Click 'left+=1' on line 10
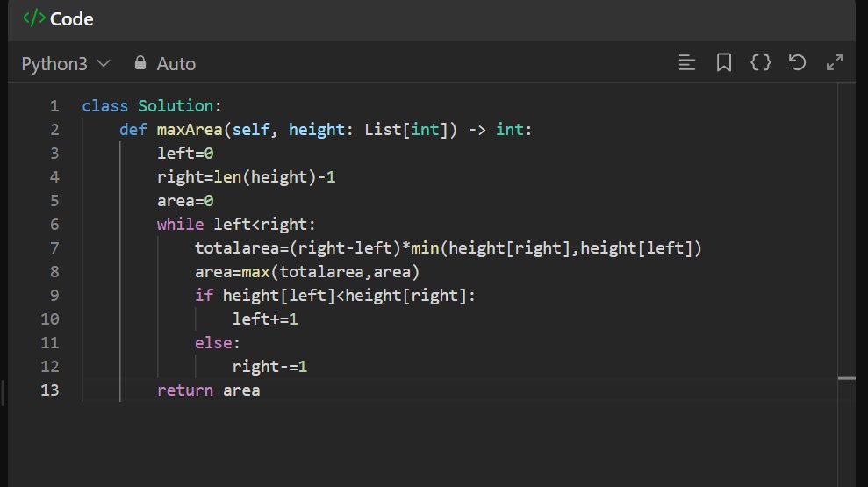The width and height of the screenshot is (868, 487). point(265,319)
